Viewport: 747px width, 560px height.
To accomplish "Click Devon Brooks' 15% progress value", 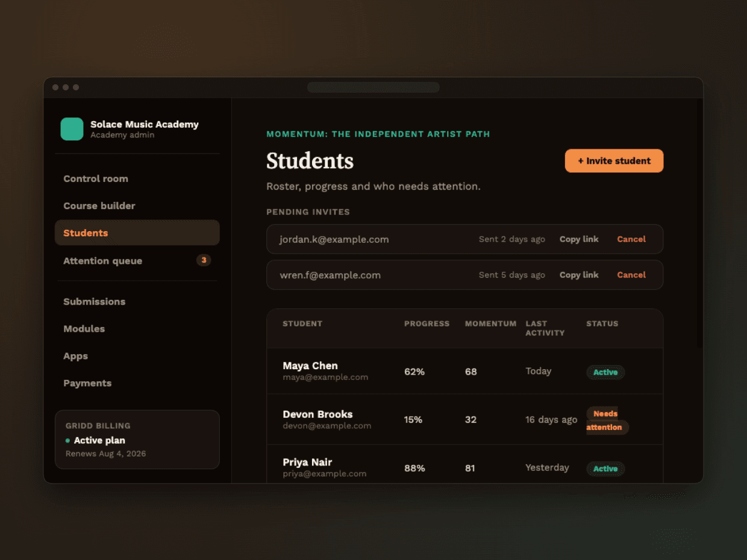I will (x=413, y=420).
